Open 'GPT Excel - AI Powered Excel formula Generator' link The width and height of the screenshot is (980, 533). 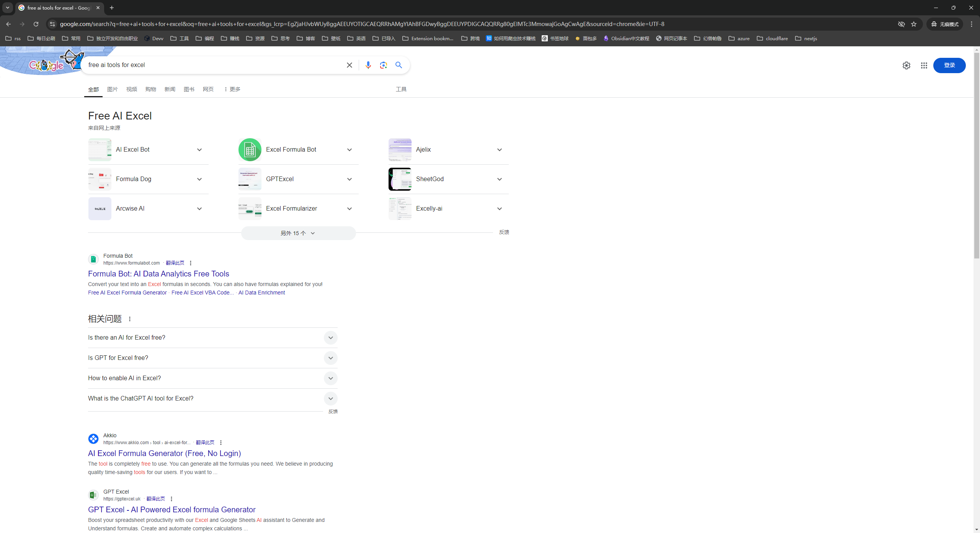click(x=171, y=510)
